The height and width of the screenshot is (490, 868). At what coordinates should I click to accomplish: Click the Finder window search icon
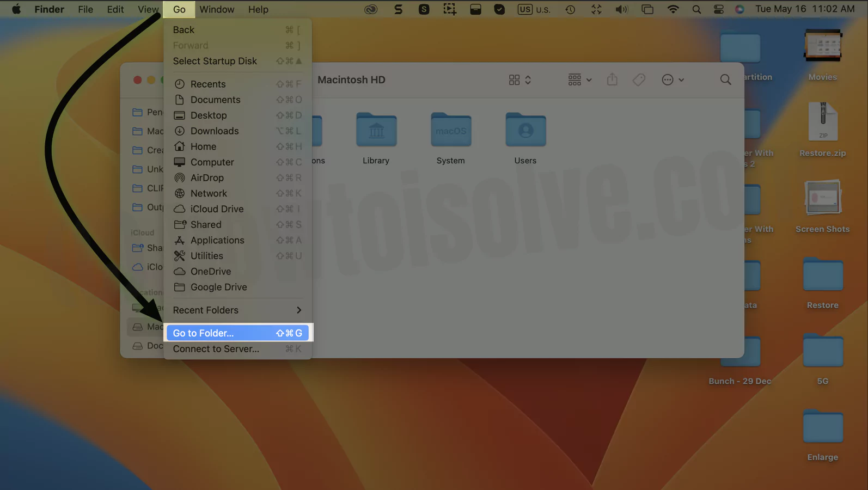coord(725,80)
